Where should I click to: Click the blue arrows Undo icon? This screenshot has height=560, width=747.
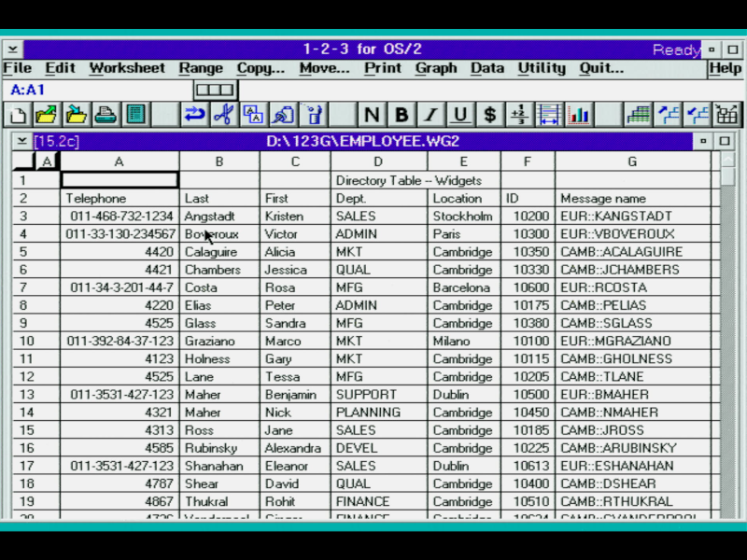click(194, 115)
